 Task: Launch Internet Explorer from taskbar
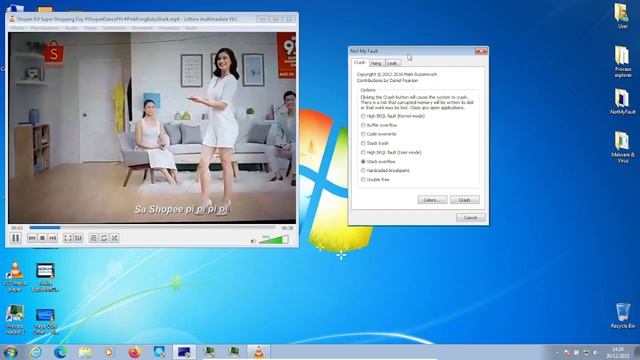pos(36,352)
